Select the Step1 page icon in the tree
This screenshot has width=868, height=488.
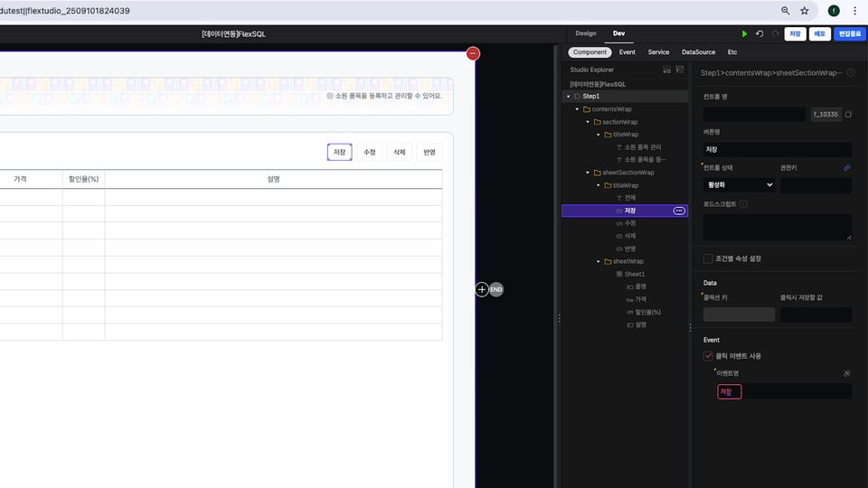click(x=578, y=97)
